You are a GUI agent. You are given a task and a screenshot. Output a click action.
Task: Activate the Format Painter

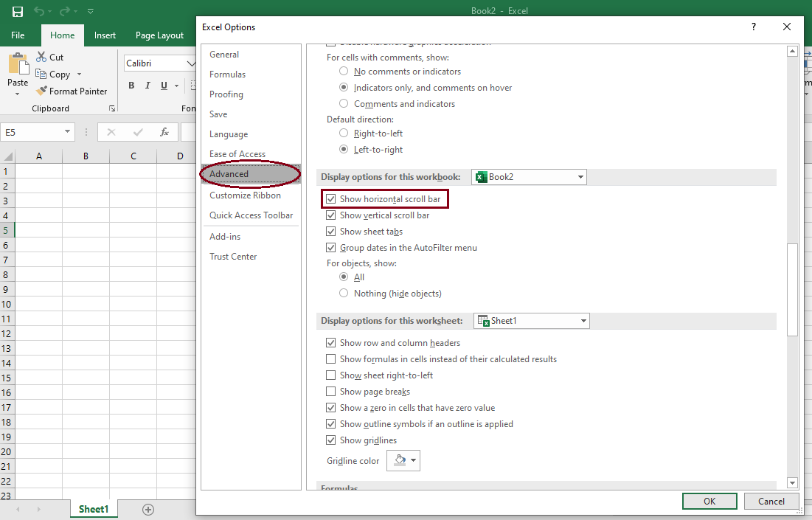72,91
